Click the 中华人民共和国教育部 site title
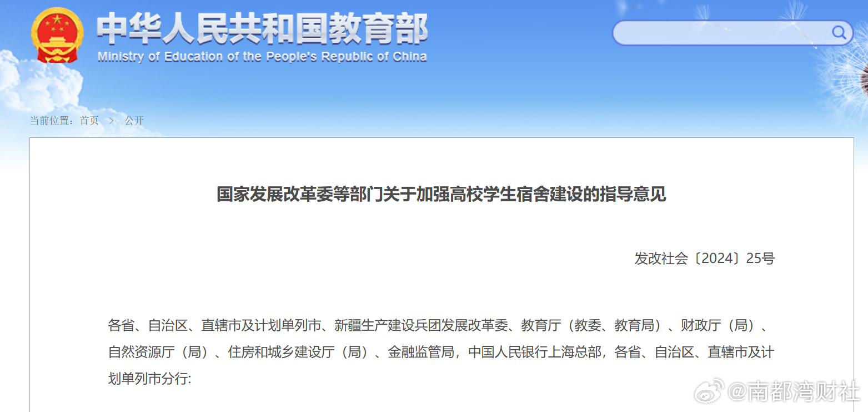This screenshot has width=868, height=412. [262, 29]
